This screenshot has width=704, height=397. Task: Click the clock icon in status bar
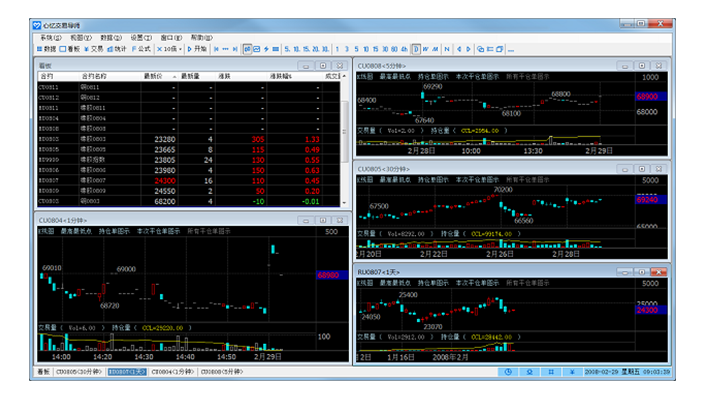click(x=508, y=372)
